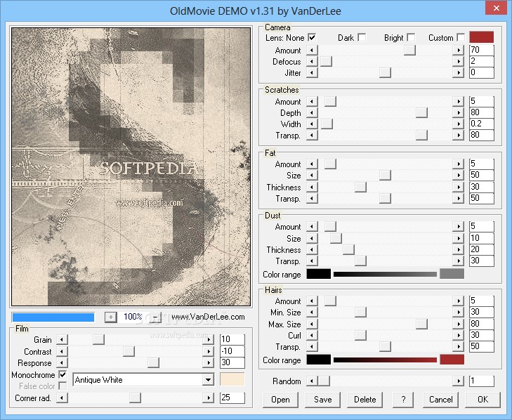Click the Defocus value field
512x420 pixels.
click(482, 61)
